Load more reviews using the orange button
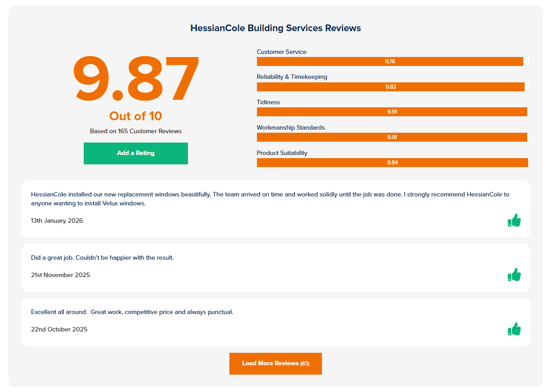This screenshot has height=392, width=550. tap(275, 363)
